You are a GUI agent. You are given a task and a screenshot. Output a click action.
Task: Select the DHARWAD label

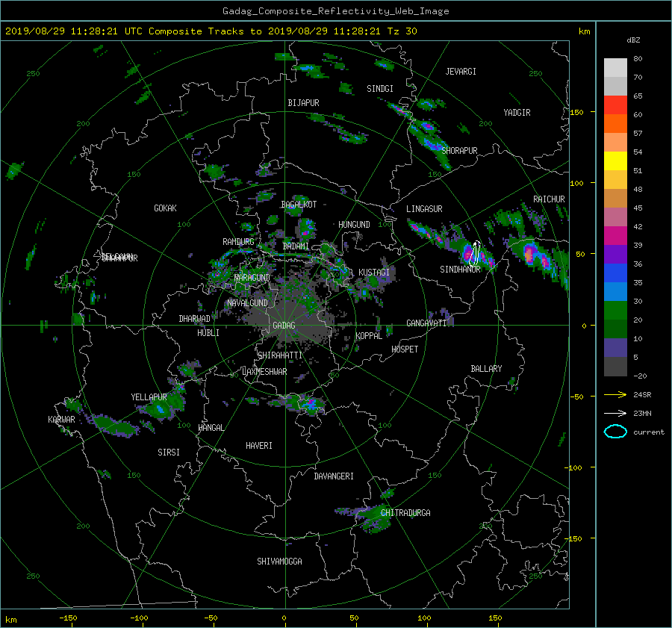point(195,319)
